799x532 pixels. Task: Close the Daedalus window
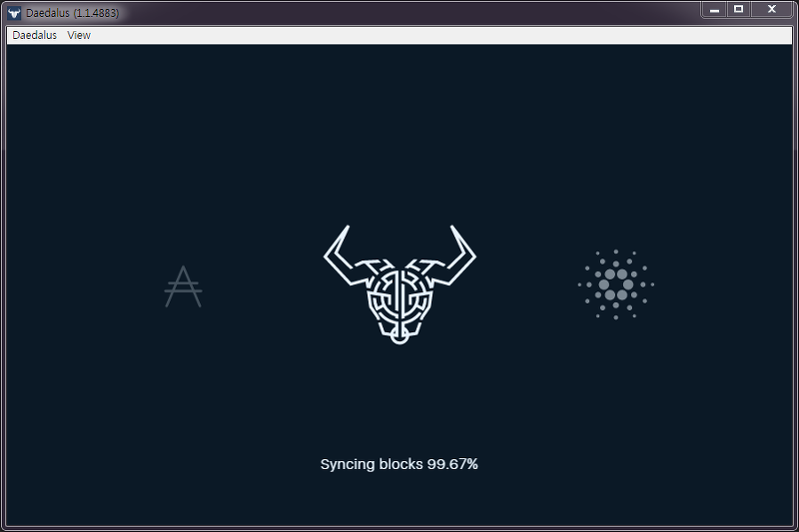[x=772, y=9]
